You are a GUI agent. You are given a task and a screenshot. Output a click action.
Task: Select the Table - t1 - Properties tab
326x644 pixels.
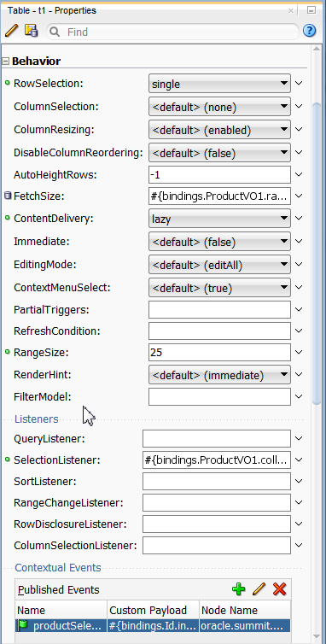tap(52, 11)
